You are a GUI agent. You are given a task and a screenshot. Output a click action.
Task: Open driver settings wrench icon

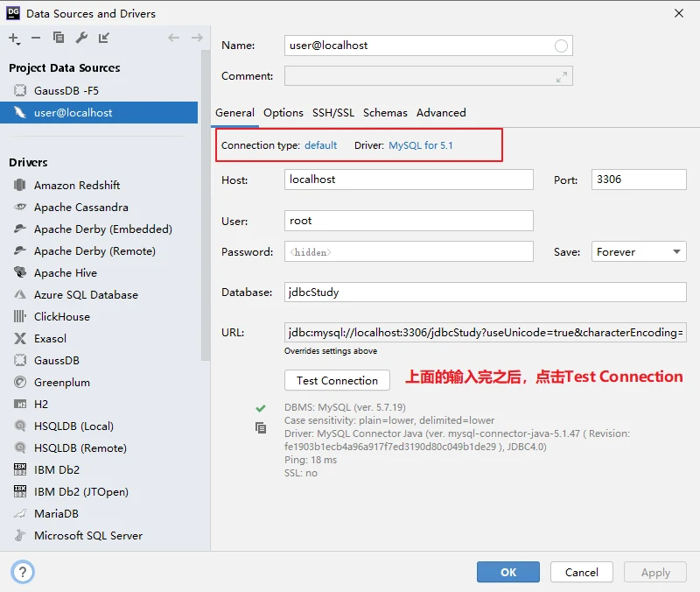coord(81,38)
